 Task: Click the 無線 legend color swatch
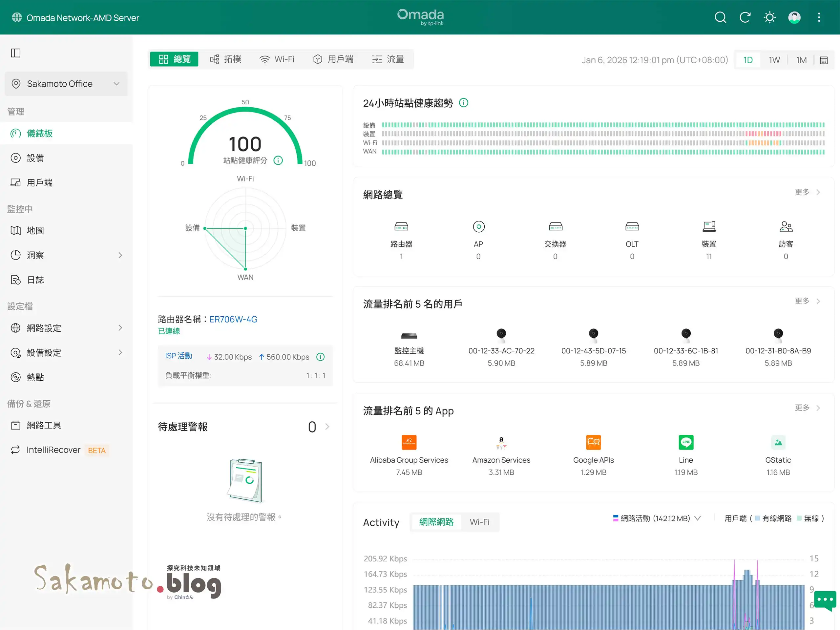(x=799, y=518)
